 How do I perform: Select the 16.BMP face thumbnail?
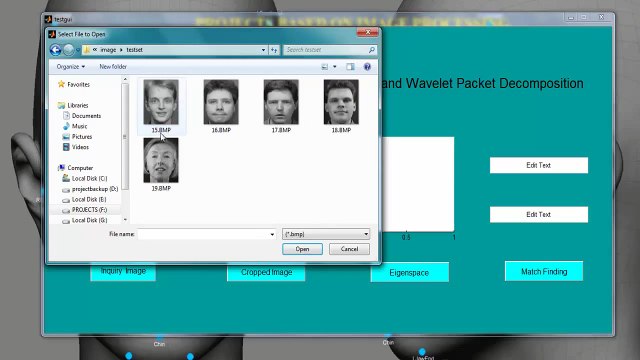221,102
